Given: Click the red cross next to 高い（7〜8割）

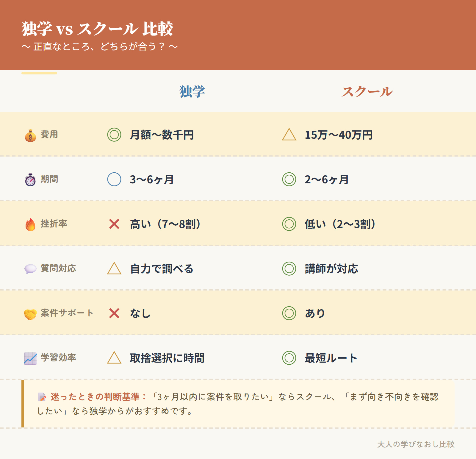Looking at the screenshot, I should tap(114, 224).
